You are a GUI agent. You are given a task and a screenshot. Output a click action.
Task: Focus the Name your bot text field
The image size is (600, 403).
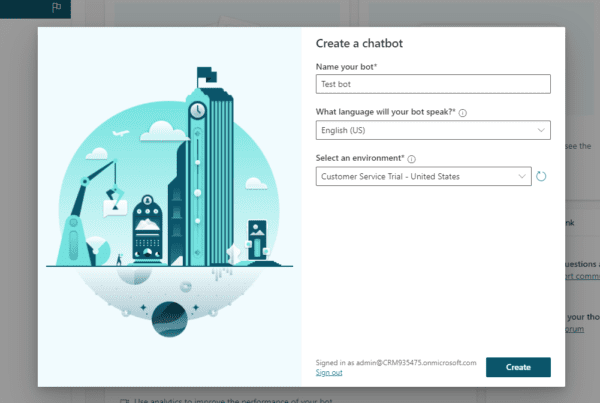click(x=432, y=85)
